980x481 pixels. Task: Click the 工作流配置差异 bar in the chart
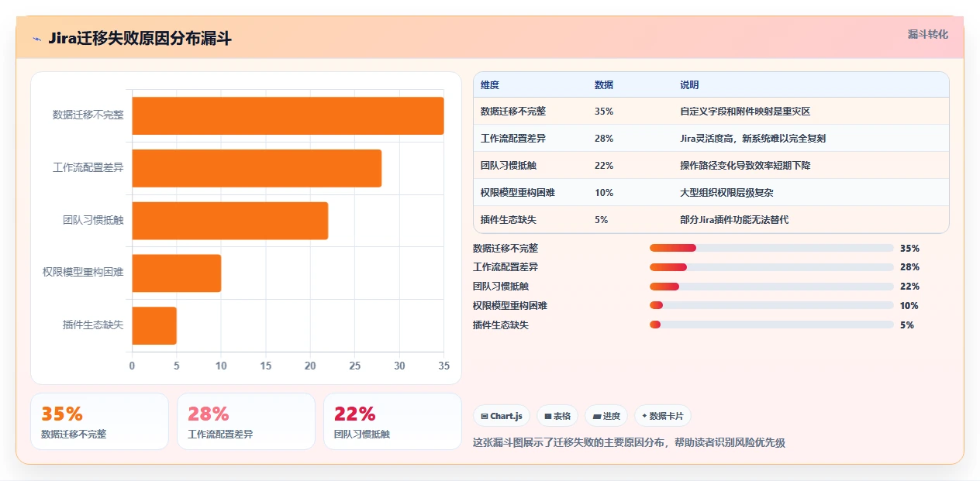click(257, 168)
